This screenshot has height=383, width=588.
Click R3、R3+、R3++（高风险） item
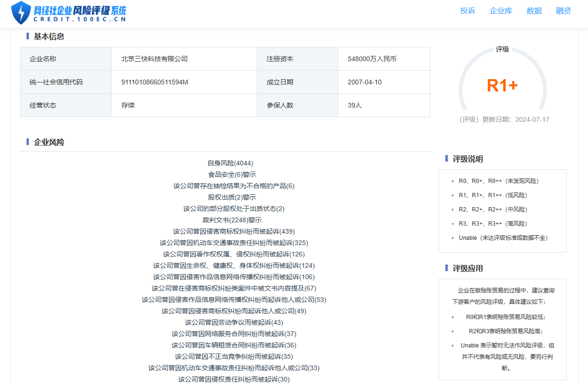point(493,224)
